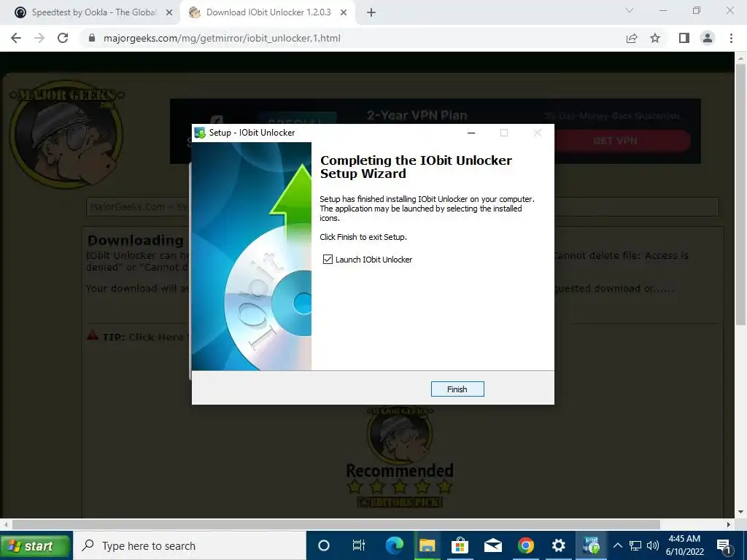Screen dimensions: 747x560
Task: Go forward in browser history
Action: click(x=39, y=38)
